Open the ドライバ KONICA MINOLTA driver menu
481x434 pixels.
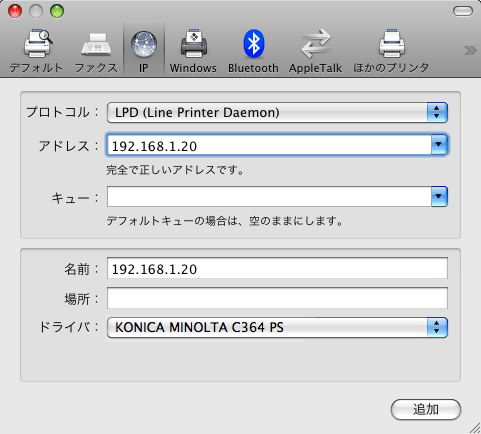tap(277, 327)
